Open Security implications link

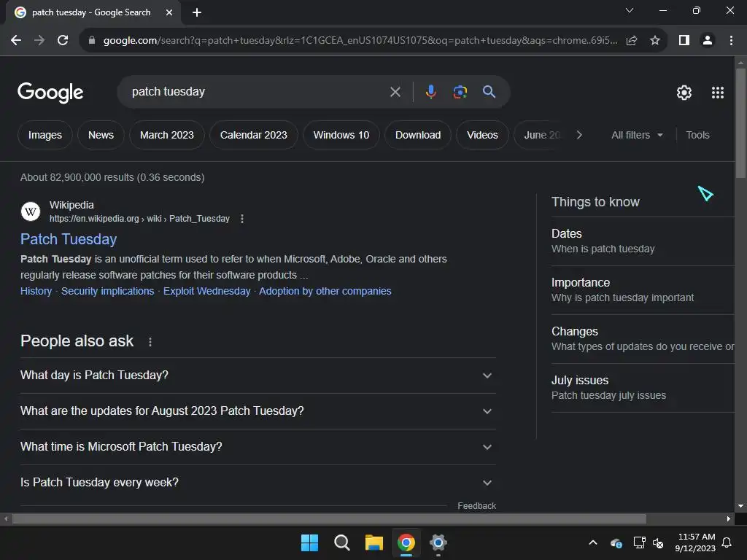(108, 291)
